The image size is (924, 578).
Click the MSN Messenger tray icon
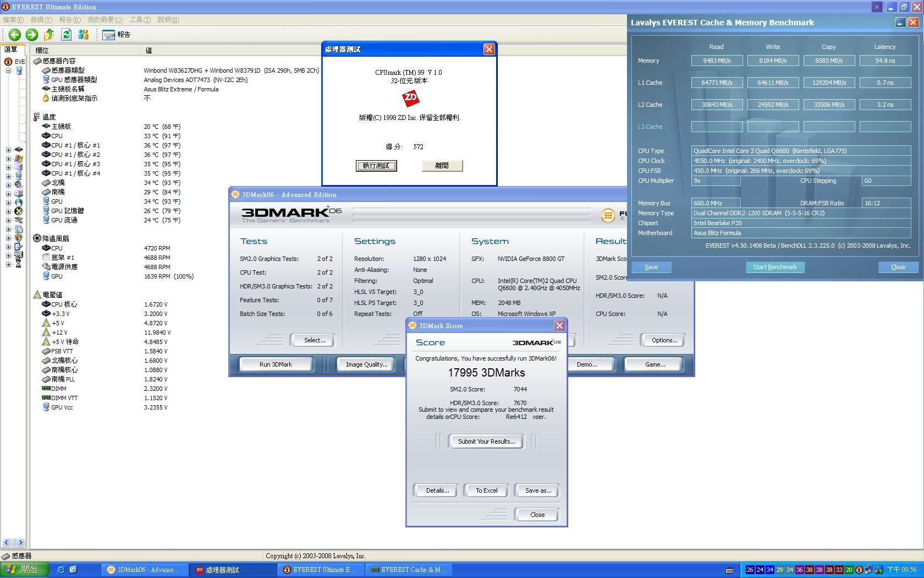878,570
